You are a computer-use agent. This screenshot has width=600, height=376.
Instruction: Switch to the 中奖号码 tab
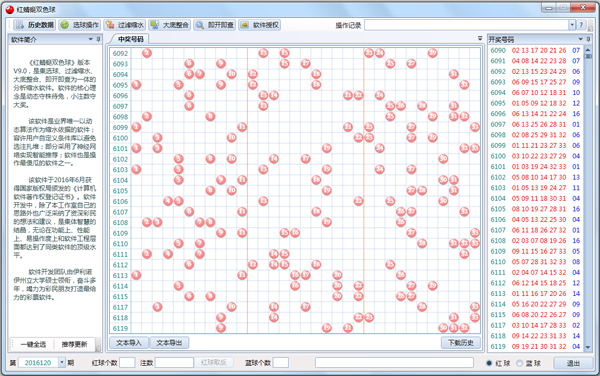tap(130, 39)
